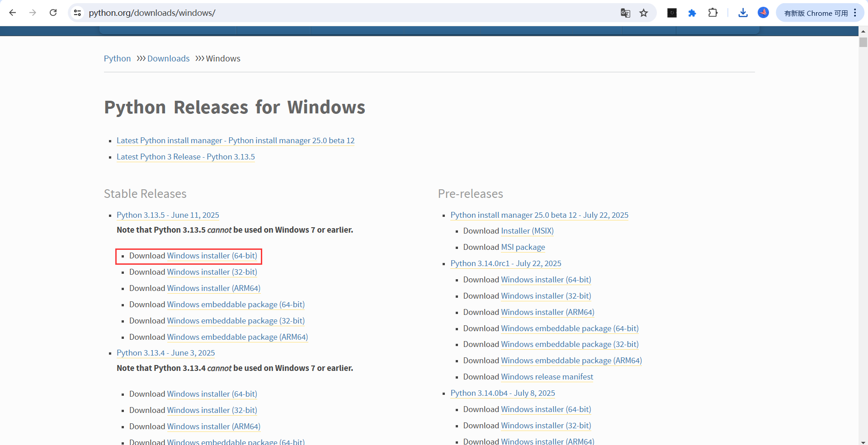The height and width of the screenshot is (445, 868).
Task: Download the Installer (MSIX) link
Action: pos(528,231)
